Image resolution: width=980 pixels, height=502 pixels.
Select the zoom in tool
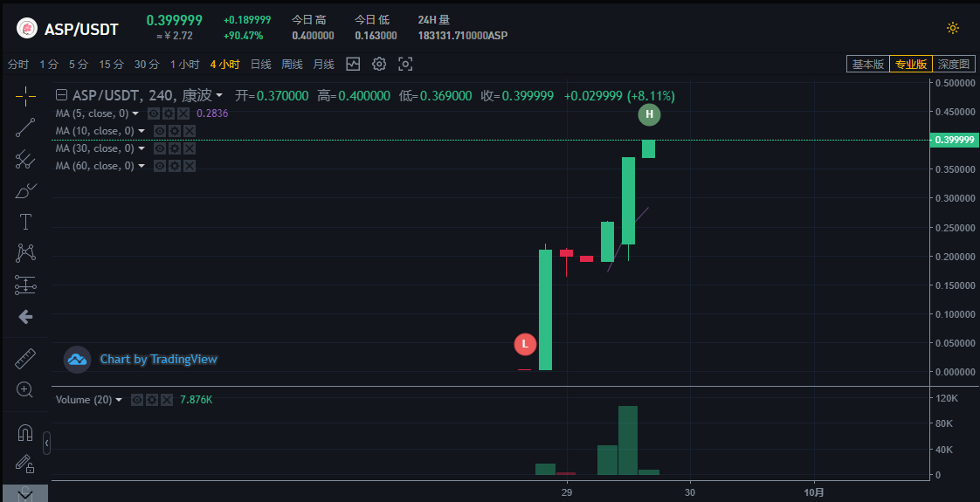click(x=25, y=389)
